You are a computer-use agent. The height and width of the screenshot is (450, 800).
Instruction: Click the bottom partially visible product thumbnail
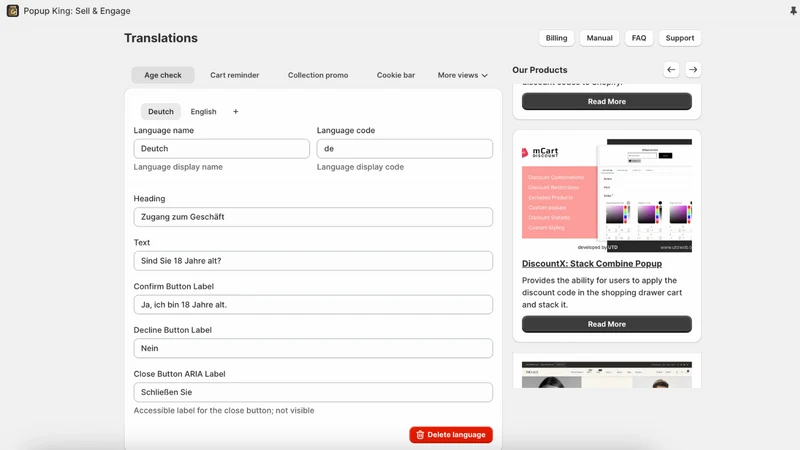pyautogui.click(x=607, y=374)
